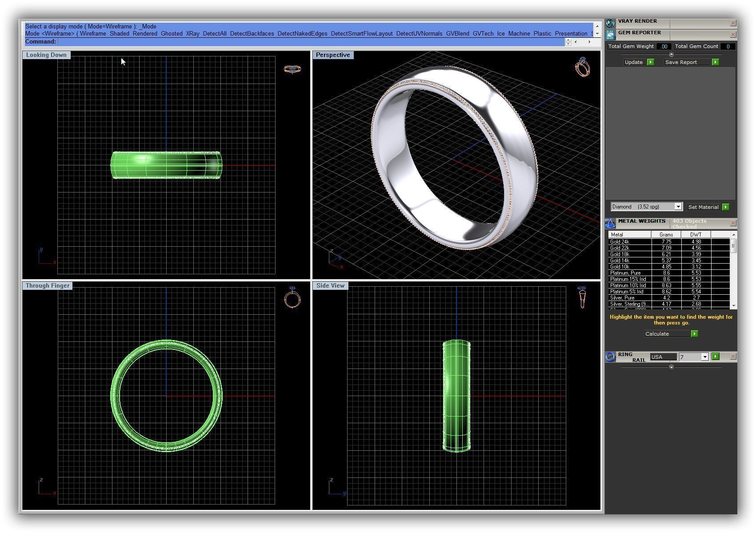756x533 pixels.
Task: Click green go arrow in Ring Rail bar
Action: point(715,357)
